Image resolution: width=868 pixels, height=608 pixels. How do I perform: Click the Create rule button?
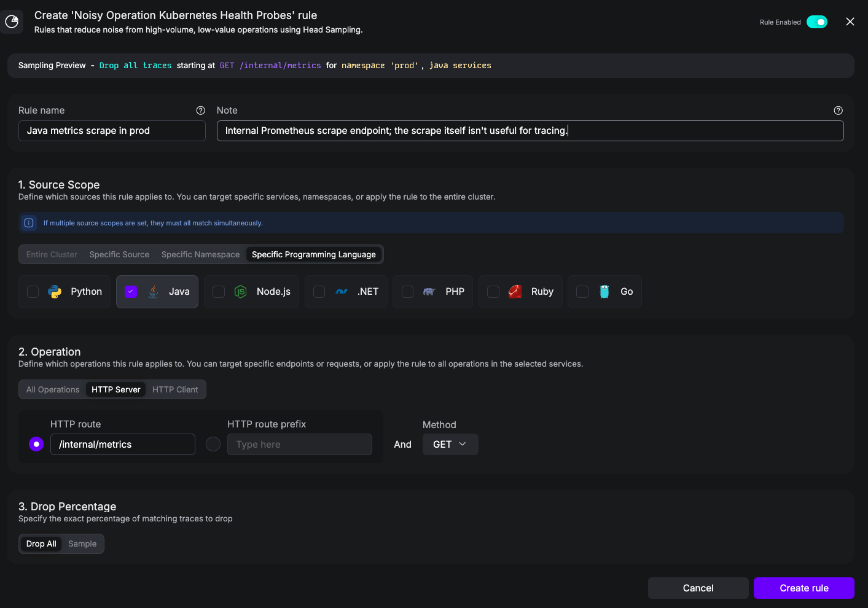[x=804, y=588]
